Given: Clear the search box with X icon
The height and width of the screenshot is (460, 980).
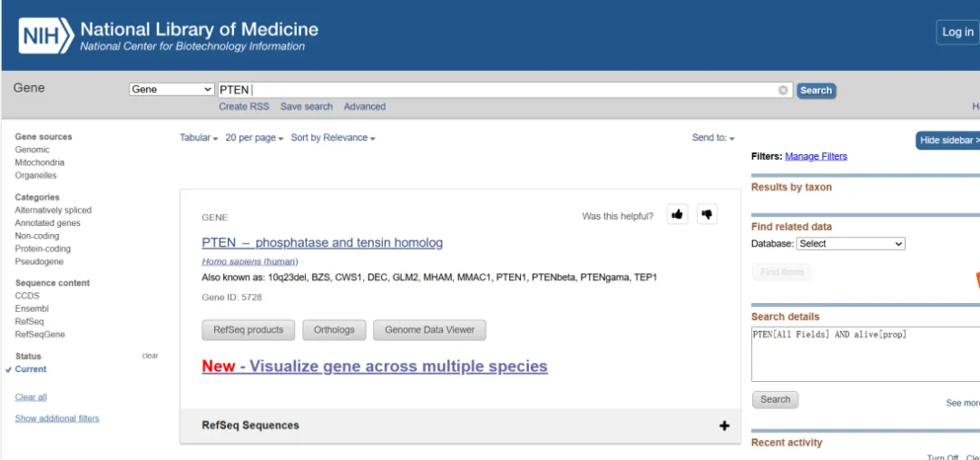Looking at the screenshot, I should tap(783, 90).
